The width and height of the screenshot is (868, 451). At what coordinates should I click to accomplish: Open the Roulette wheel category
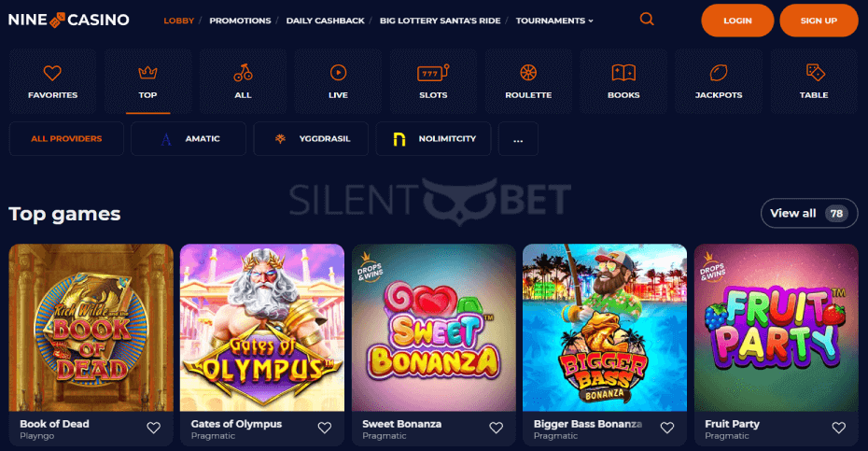(528, 81)
